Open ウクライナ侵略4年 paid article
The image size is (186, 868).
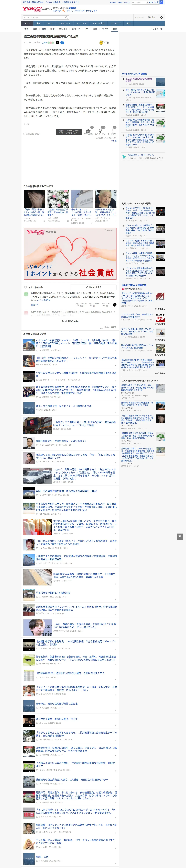[x=138, y=332]
